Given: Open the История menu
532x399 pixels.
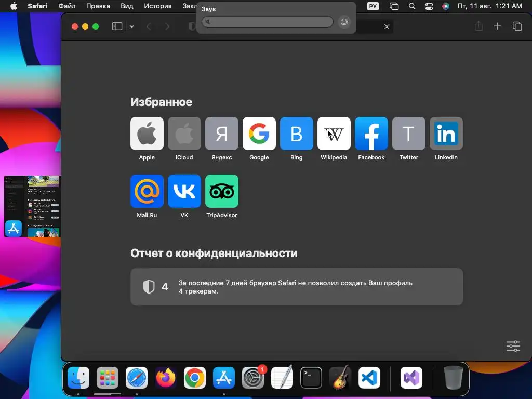Looking at the screenshot, I should tap(158, 6).
